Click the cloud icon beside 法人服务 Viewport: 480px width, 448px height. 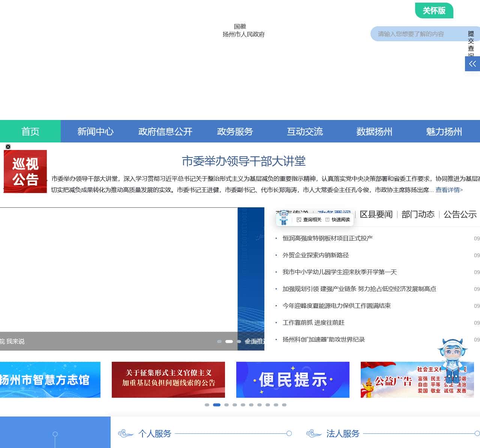(x=313, y=434)
